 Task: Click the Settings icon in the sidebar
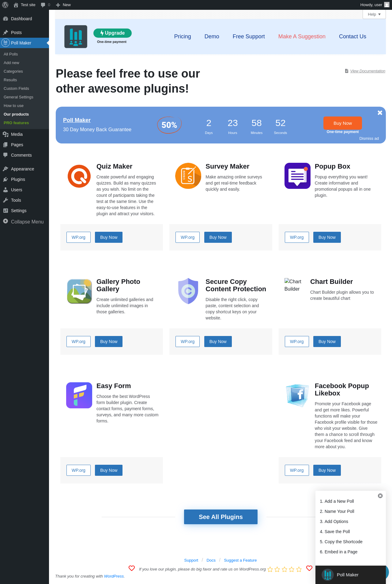point(6,211)
